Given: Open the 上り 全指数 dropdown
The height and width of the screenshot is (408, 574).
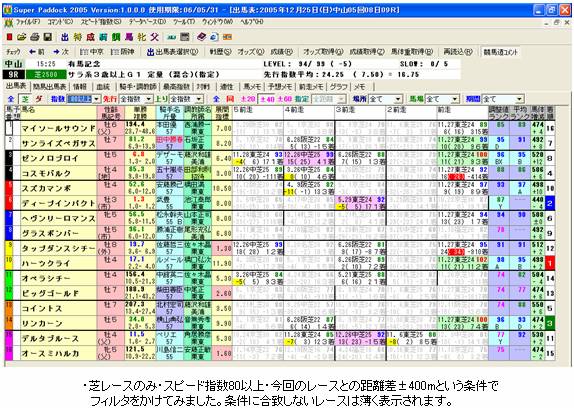Looking at the screenshot, I should [x=186, y=99].
